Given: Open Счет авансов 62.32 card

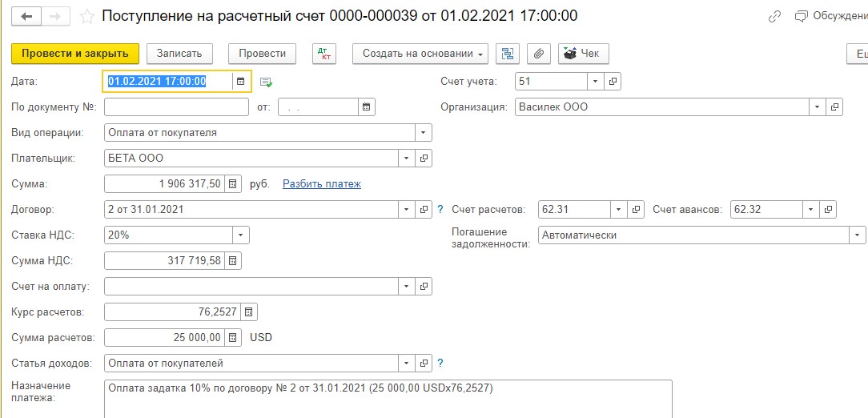Looking at the screenshot, I should click(x=828, y=209).
